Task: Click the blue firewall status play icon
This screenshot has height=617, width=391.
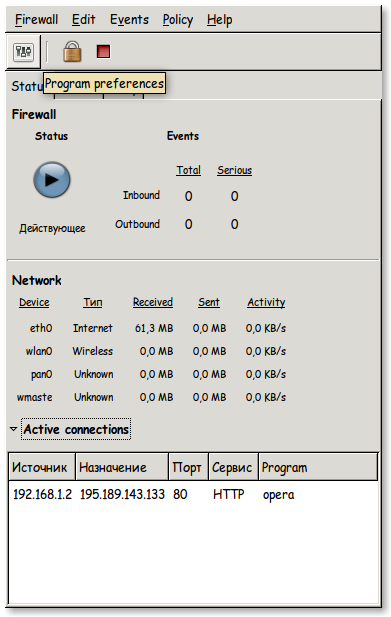Action: (x=52, y=179)
